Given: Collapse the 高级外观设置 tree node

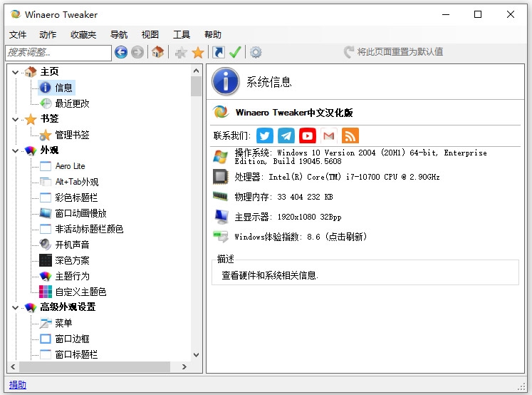Looking at the screenshot, I should (15, 308).
